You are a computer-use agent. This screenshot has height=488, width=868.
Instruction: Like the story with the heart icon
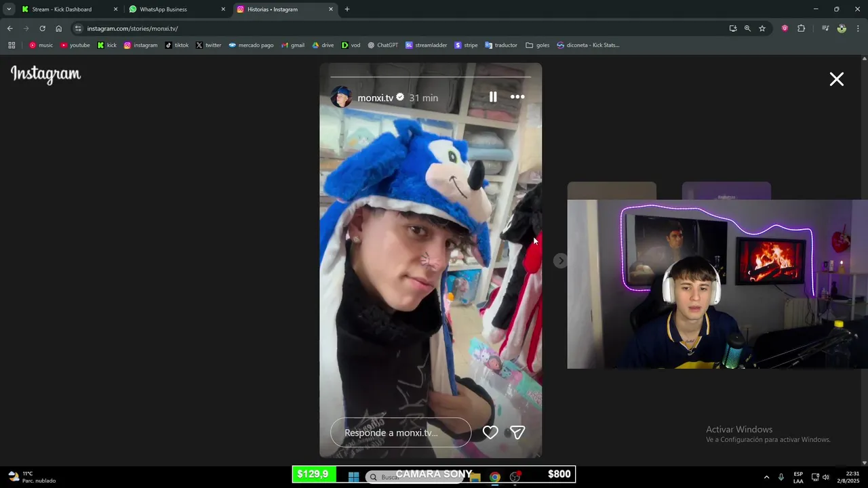pyautogui.click(x=490, y=432)
